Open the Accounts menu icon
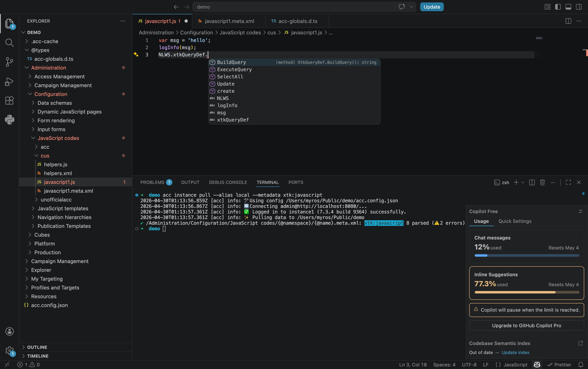The image size is (588, 369). tap(10, 331)
